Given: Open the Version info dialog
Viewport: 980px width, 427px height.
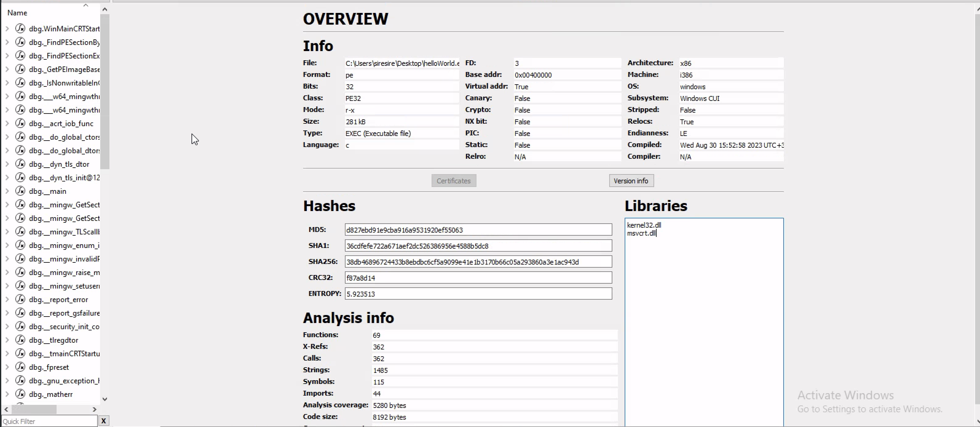Looking at the screenshot, I should [x=631, y=181].
